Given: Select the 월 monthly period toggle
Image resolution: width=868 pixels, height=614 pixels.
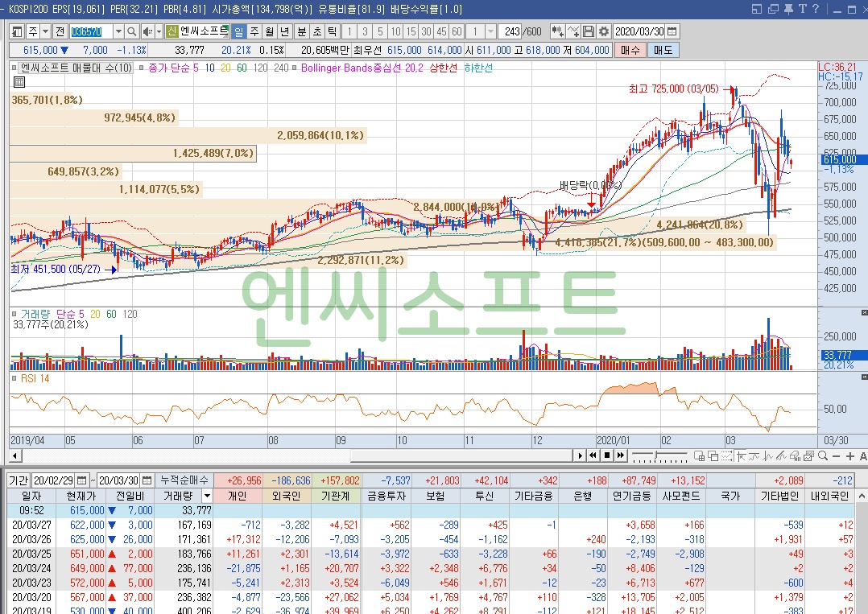Looking at the screenshot, I should tap(269, 31).
